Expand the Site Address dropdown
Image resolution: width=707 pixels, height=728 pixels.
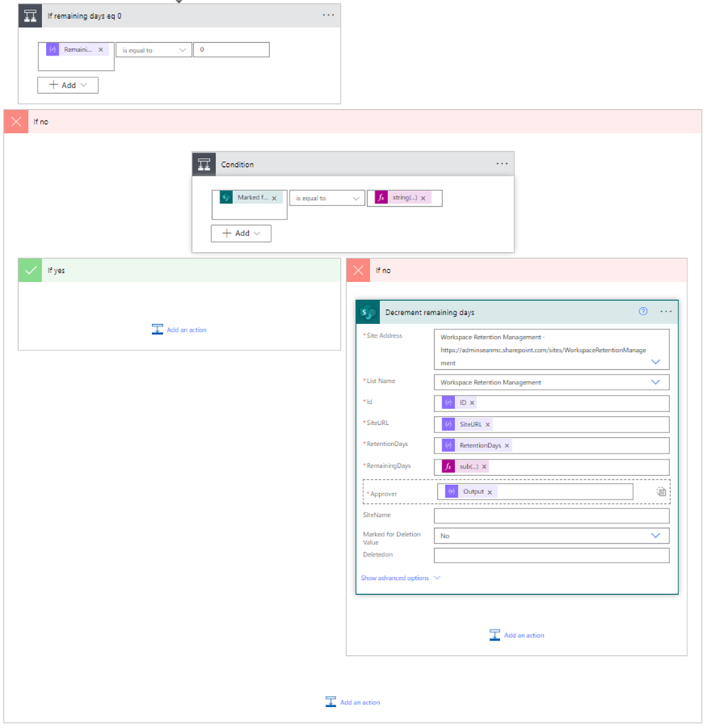pos(655,362)
